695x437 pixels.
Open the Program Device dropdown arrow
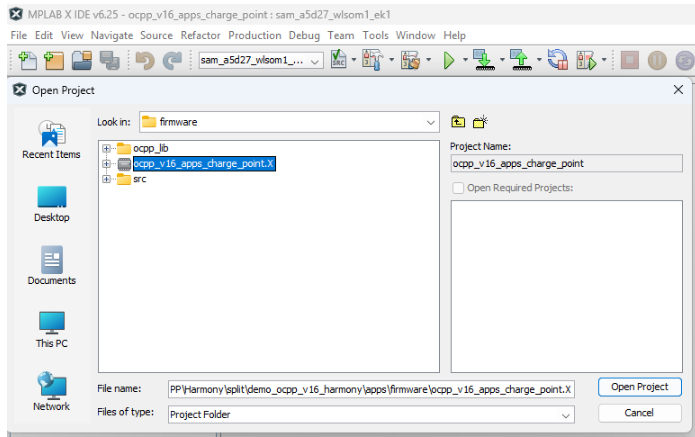click(x=502, y=59)
